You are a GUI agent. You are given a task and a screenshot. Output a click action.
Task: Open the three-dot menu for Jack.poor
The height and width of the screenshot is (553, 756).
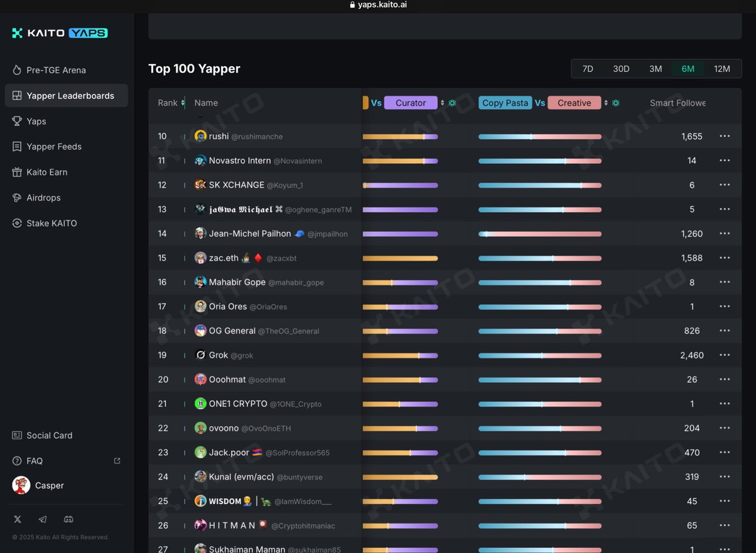point(724,452)
